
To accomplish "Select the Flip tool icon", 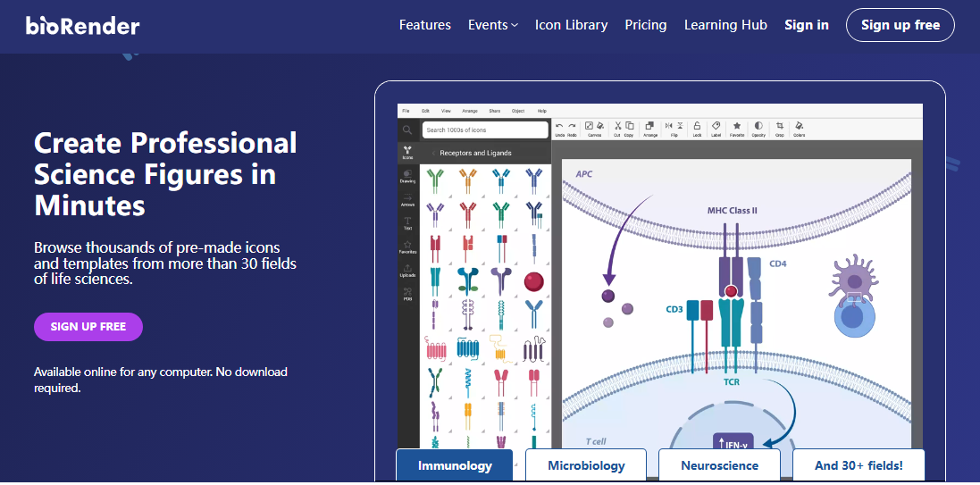I will [x=674, y=127].
